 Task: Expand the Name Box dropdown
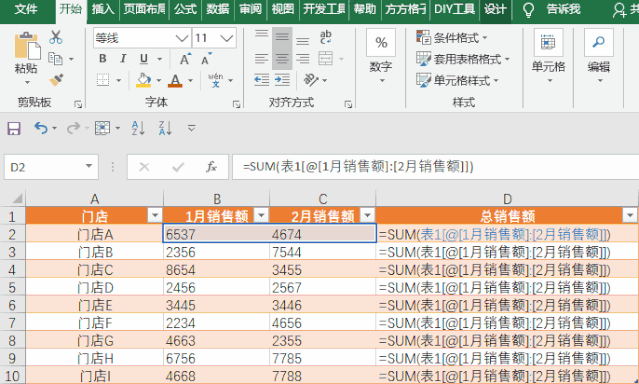click(89, 166)
